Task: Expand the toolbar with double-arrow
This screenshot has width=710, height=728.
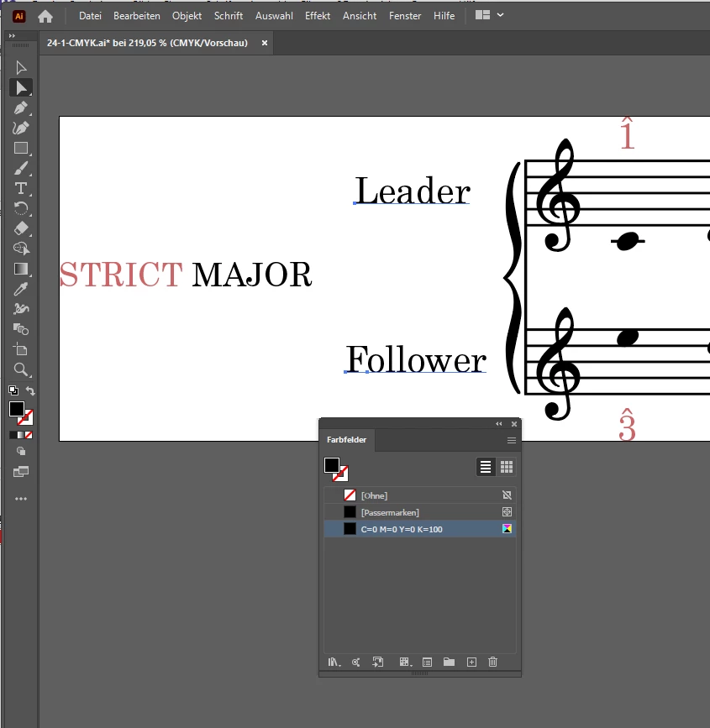Action: click(12, 36)
